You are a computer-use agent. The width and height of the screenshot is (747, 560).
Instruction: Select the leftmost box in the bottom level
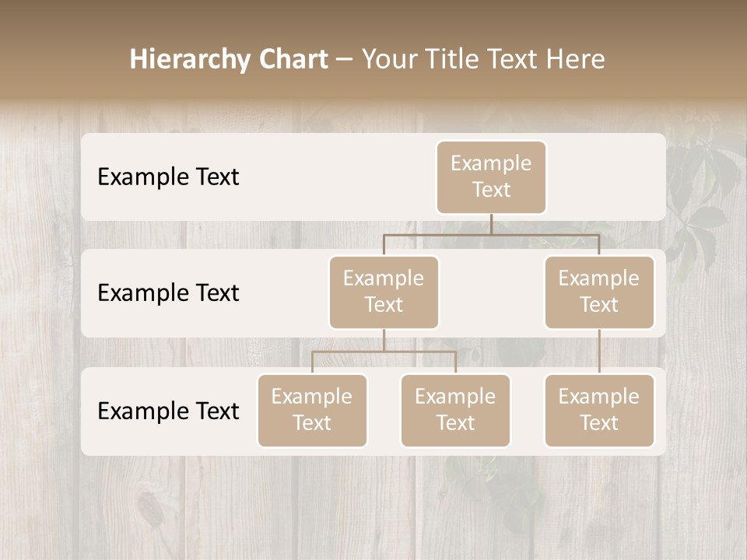(312, 410)
